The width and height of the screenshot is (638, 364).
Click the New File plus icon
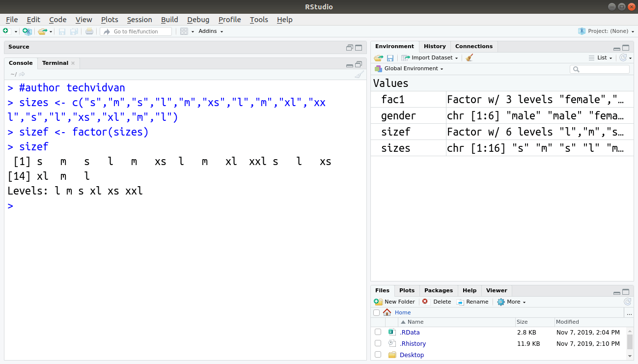click(x=6, y=31)
